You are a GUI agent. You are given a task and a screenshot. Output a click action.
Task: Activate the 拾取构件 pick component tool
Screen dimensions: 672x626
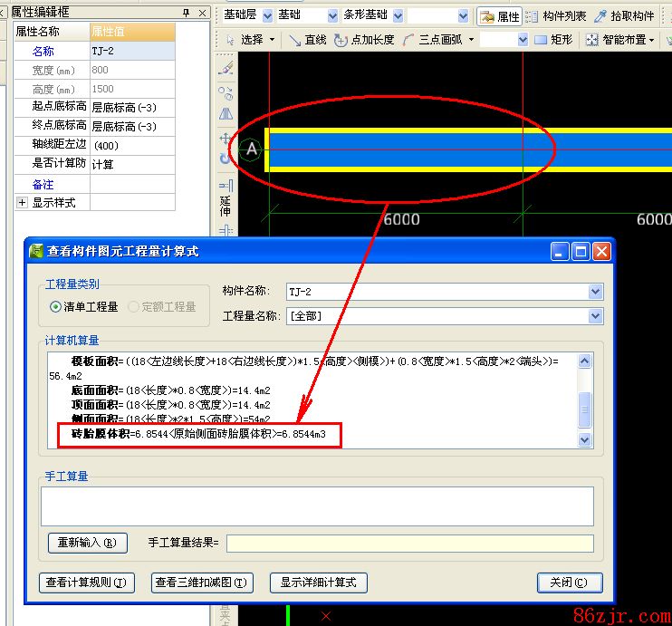pos(625,16)
